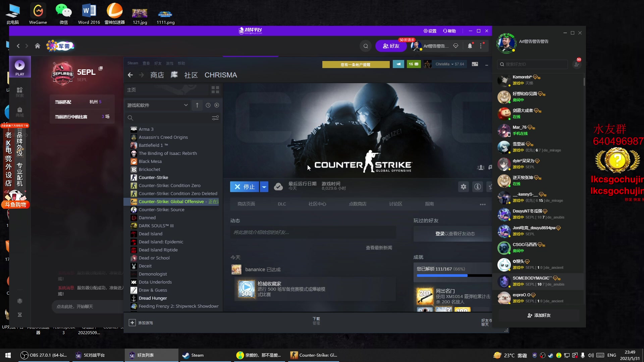Launch WeGame from the desktop
The image size is (644, 362).
[38, 13]
